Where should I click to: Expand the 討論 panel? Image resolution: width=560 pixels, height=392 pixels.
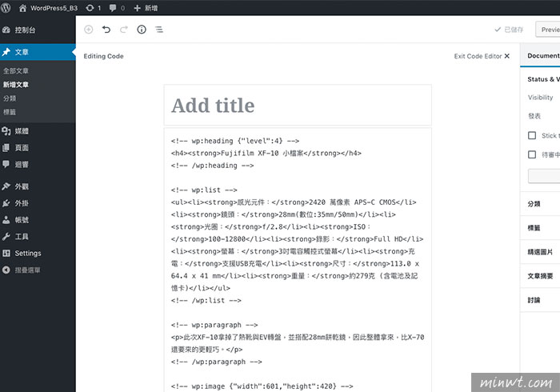[540, 300]
